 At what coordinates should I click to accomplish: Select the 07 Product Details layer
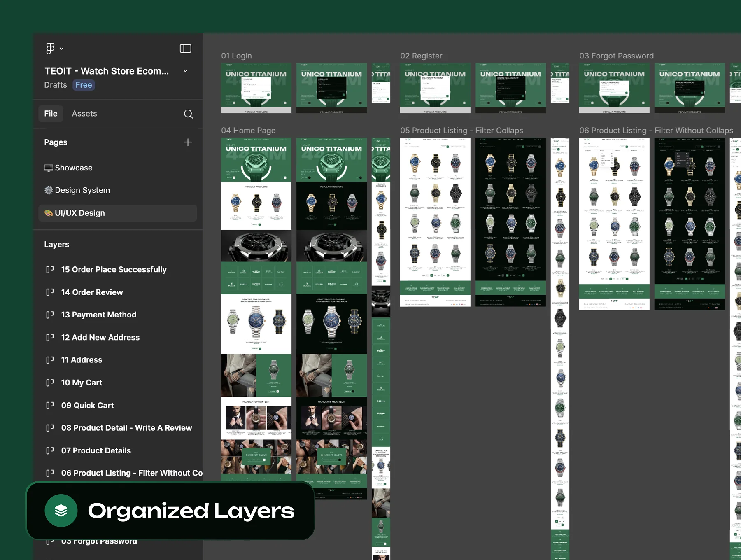tap(96, 451)
